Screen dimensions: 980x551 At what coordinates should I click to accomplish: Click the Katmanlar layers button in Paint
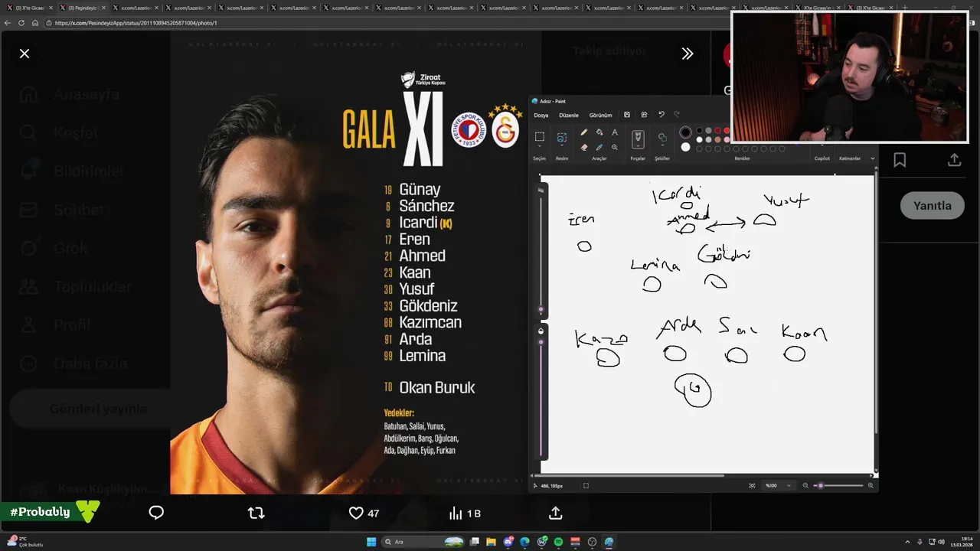point(850,158)
